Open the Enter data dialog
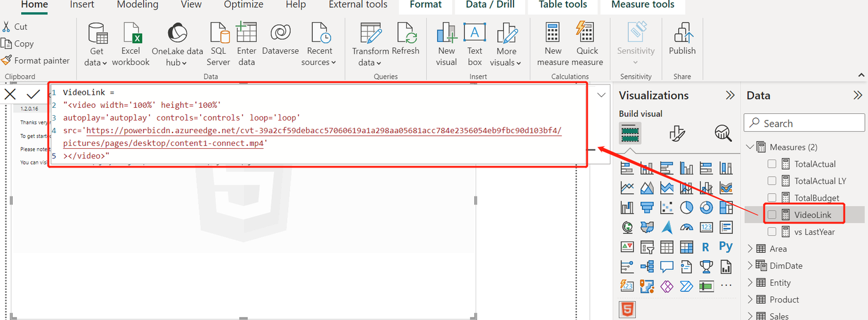Viewport: 868px width, 320px height. tap(247, 45)
